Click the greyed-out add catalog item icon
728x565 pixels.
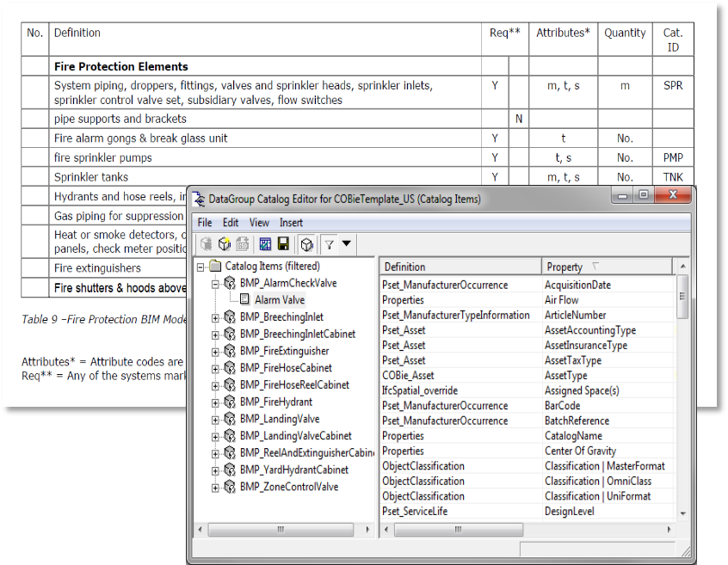(x=243, y=243)
